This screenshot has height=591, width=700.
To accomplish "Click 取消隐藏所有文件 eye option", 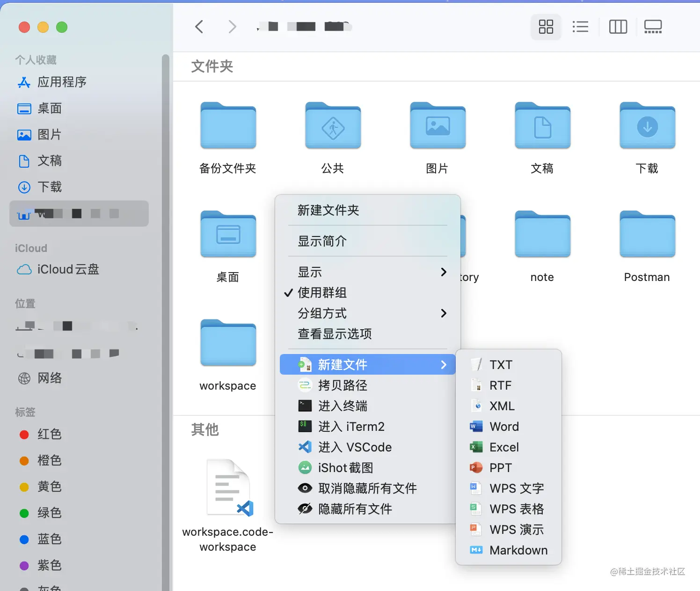I will 367,488.
